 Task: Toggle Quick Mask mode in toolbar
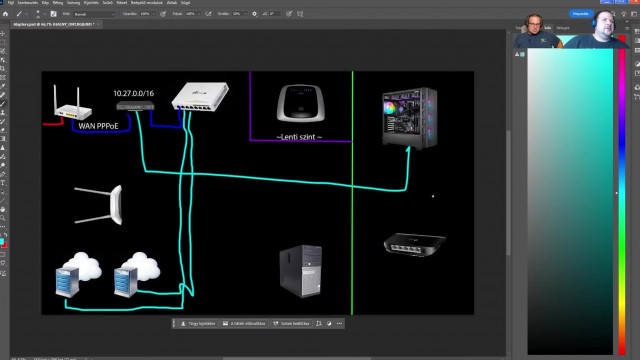[3, 254]
